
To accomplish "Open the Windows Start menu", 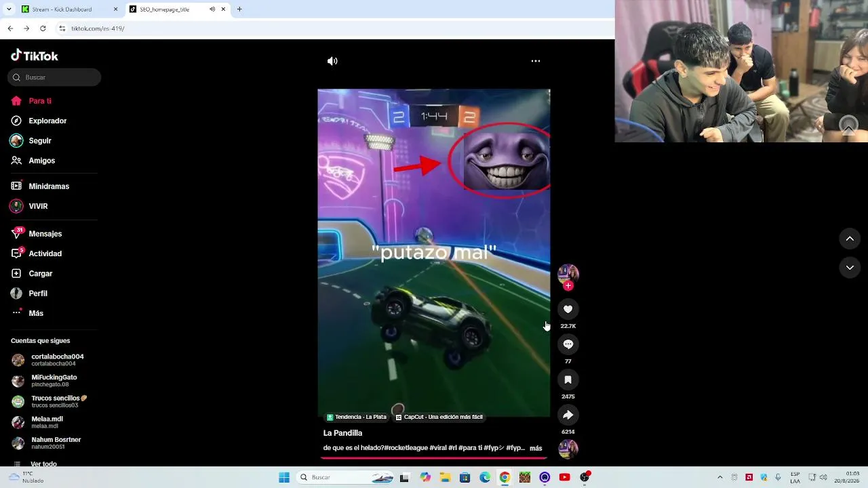I will pos(284,477).
